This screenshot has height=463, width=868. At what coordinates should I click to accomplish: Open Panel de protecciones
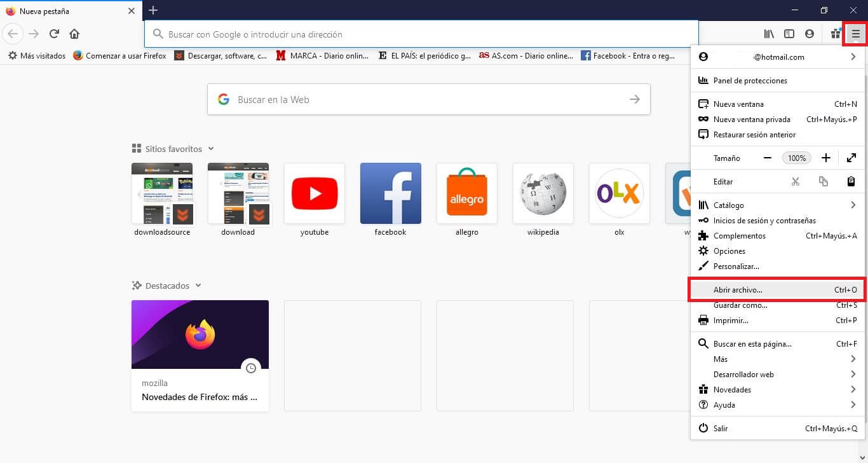pos(778,81)
